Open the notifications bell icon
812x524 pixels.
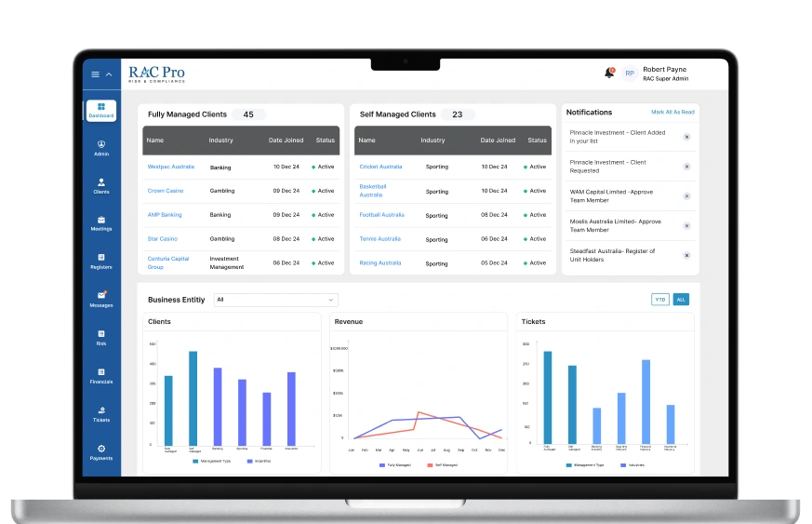pyautogui.click(x=609, y=74)
